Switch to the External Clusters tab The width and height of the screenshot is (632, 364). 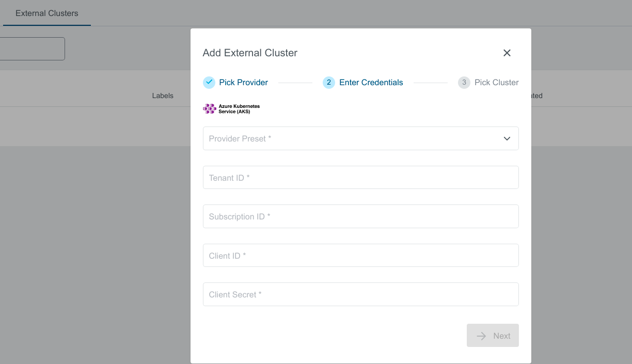click(x=47, y=13)
